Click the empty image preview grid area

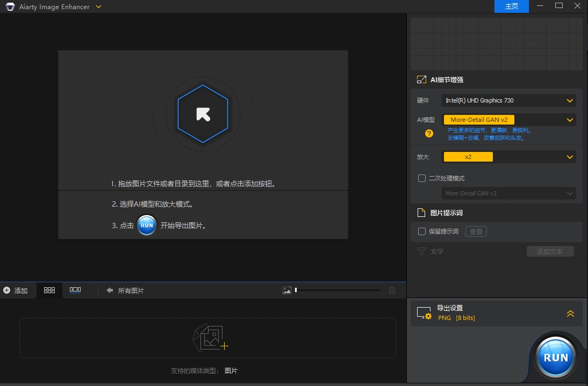click(497, 44)
